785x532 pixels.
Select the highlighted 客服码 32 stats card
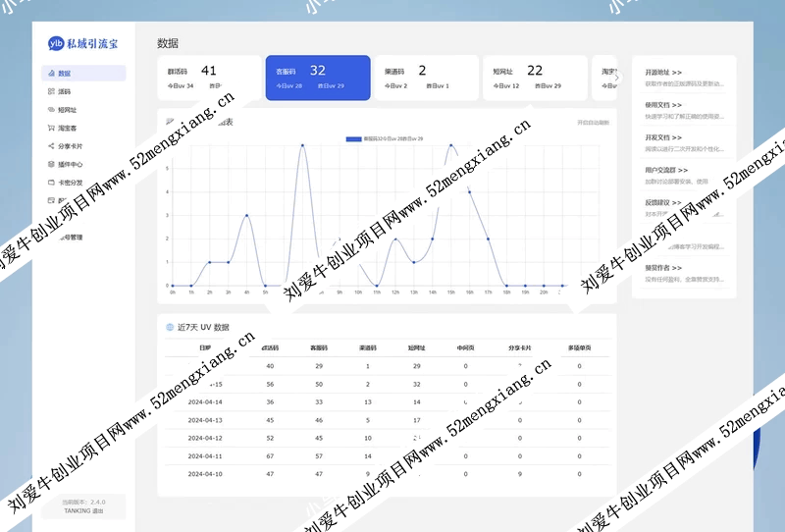pyautogui.click(x=318, y=78)
